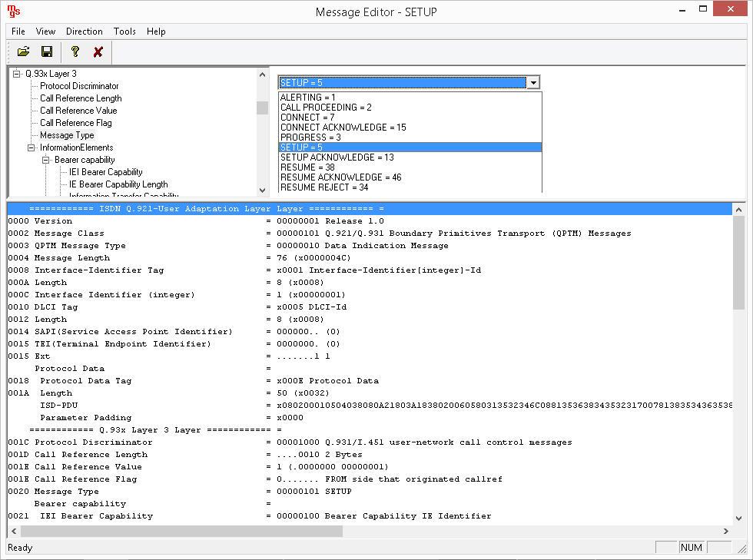Image resolution: width=753 pixels, height=560 pixels.
Task: Choose RESUME ACKNOWLEDGE = 46 option
Action: click(410, 177)
